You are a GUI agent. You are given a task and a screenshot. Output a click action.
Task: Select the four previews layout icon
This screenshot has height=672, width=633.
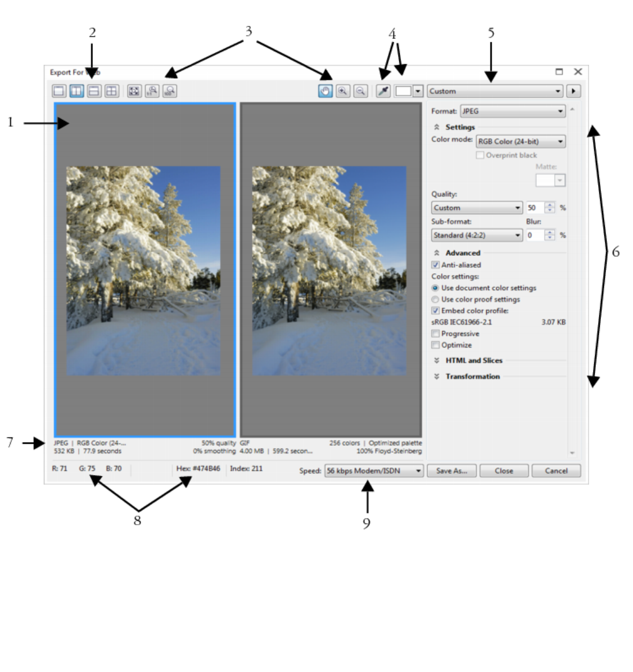(112, 91)
